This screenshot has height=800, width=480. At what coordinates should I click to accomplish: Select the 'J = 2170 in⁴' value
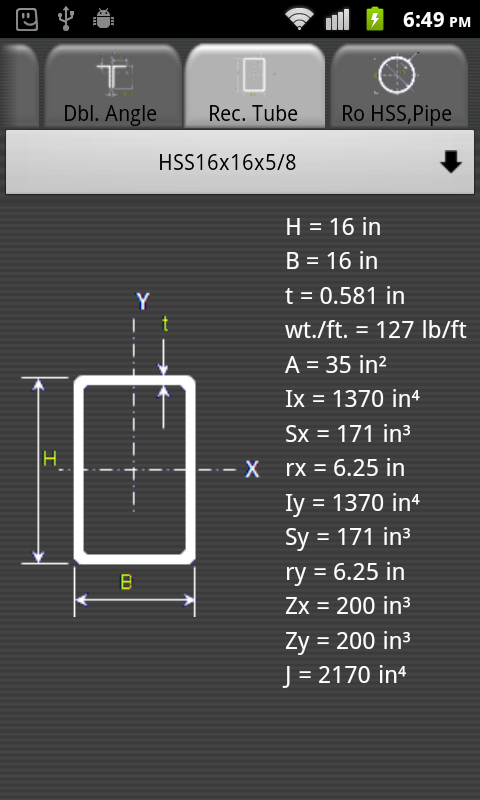coord(345,675)
